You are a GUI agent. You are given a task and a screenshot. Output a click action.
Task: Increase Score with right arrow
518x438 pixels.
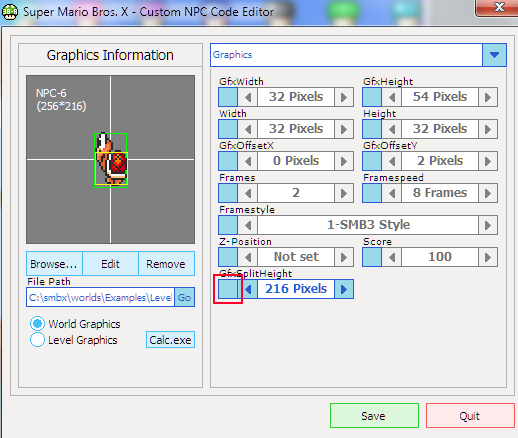pyautogui.click(x=488, y=257)
